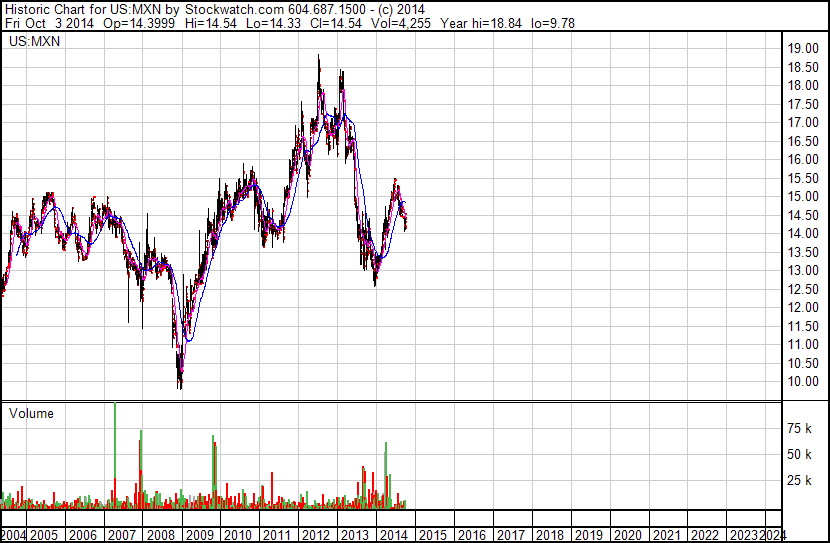Select the 2005 year label on the time axis

43,535
